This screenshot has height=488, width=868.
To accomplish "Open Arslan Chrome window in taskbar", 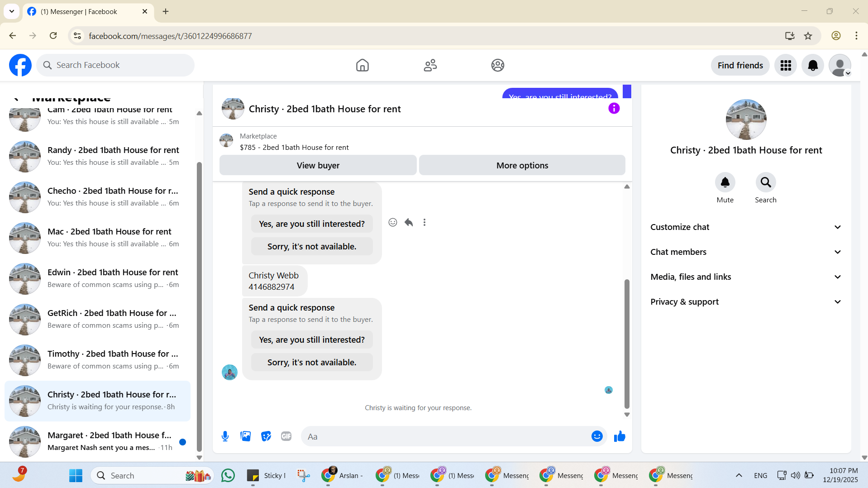I will coord(342,475).
